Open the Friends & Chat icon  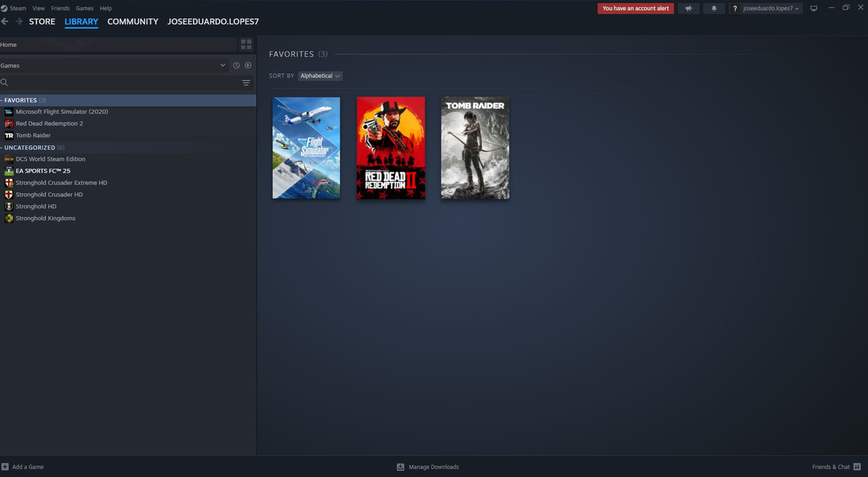[857, 467]
